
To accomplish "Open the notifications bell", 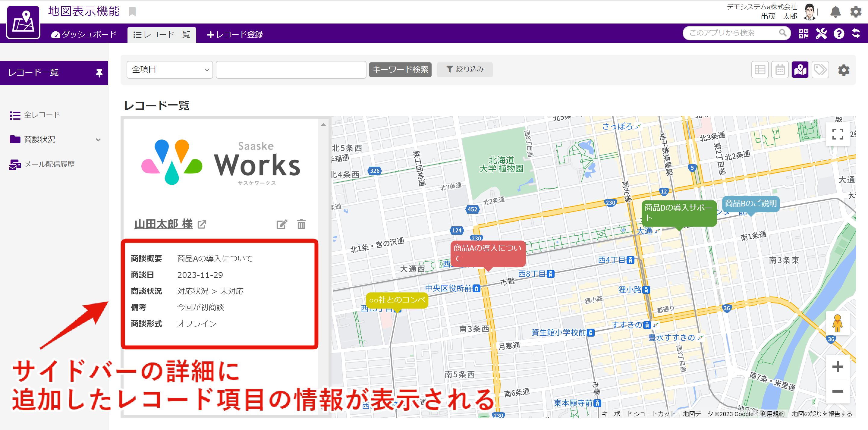I will pos(835,12).
